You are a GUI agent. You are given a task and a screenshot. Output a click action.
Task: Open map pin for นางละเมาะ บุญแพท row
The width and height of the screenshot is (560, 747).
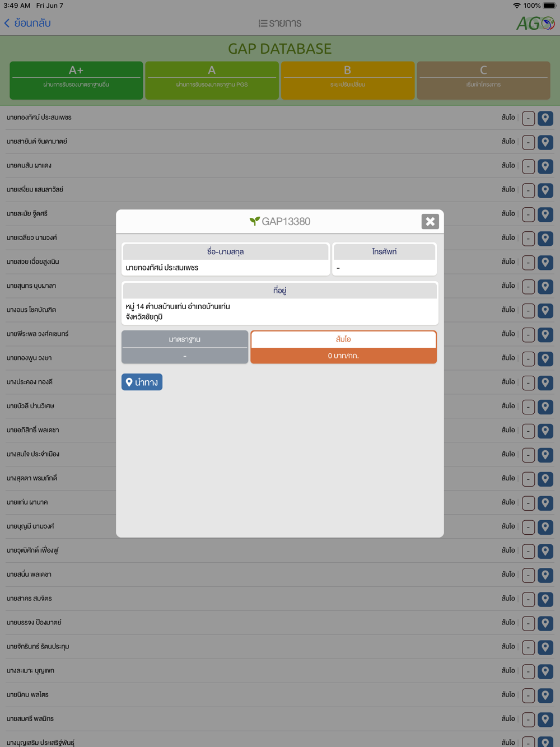(x=545, y=672)
